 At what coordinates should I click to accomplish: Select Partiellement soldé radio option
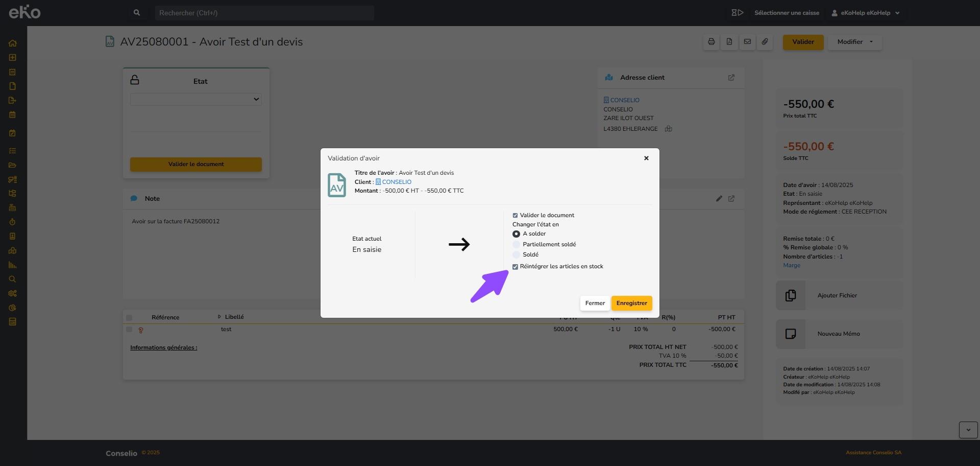(516, 245)
